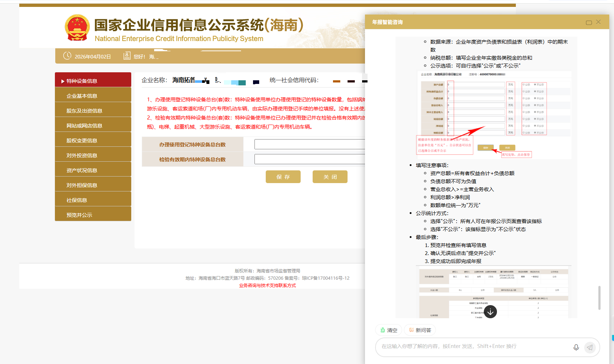Close the 年报智能咨询 chat panel
Screen dimensions: 614x364
598,22
